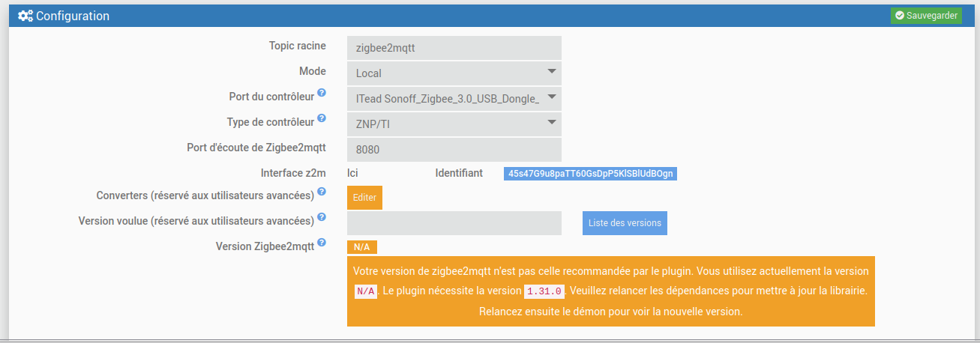Click the Port d'écoute 8080 field

coord(454,149)
